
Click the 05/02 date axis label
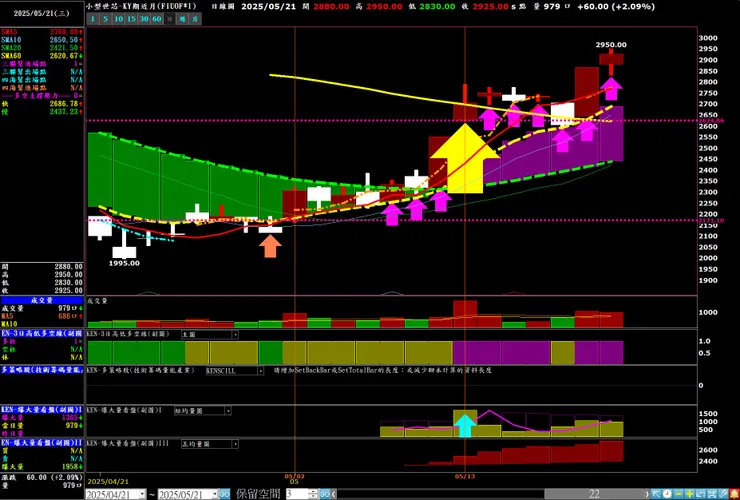coord(294,476)
